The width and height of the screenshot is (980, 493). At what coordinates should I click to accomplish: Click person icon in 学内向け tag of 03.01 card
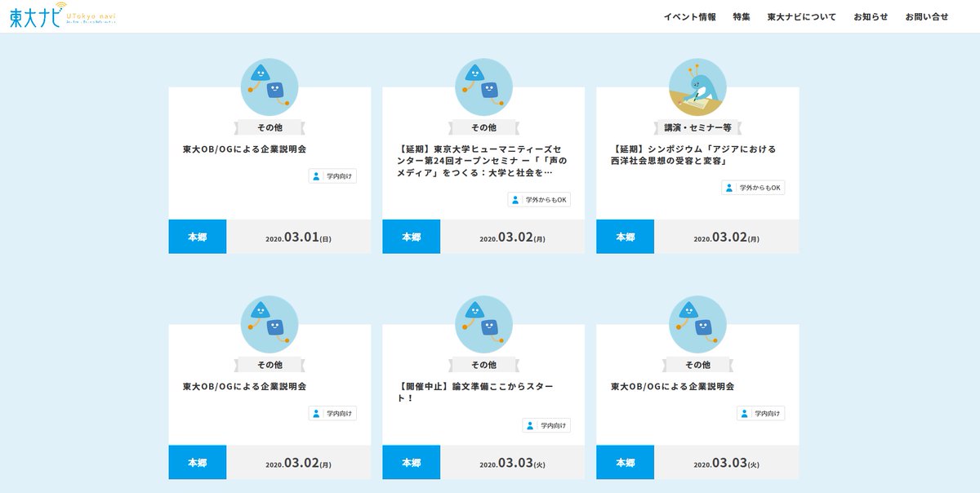[316, 176]
